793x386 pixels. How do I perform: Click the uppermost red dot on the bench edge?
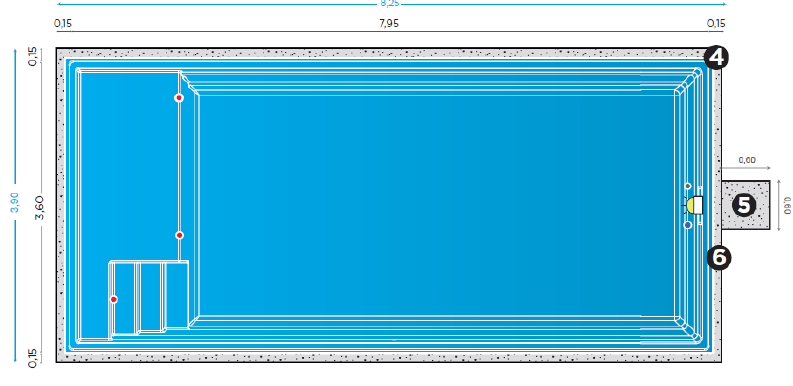[x=179, y=98]
